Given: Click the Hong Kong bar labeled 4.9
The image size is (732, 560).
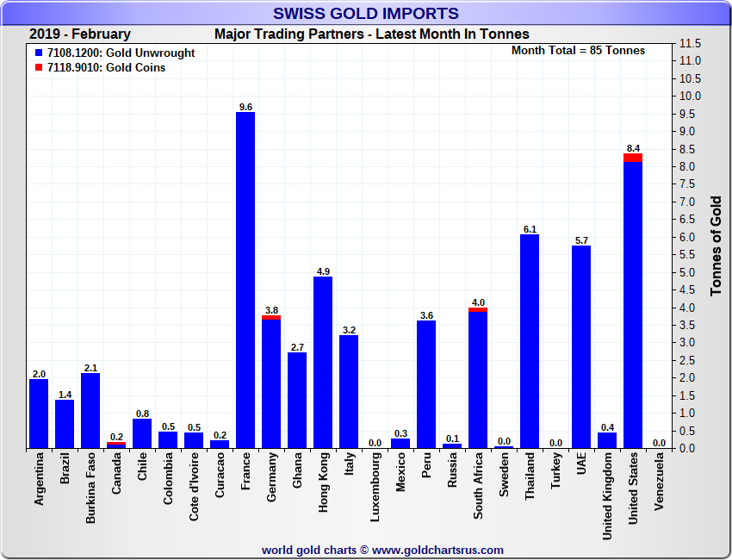Looking at the screenshot, I should tap(323, 362).
